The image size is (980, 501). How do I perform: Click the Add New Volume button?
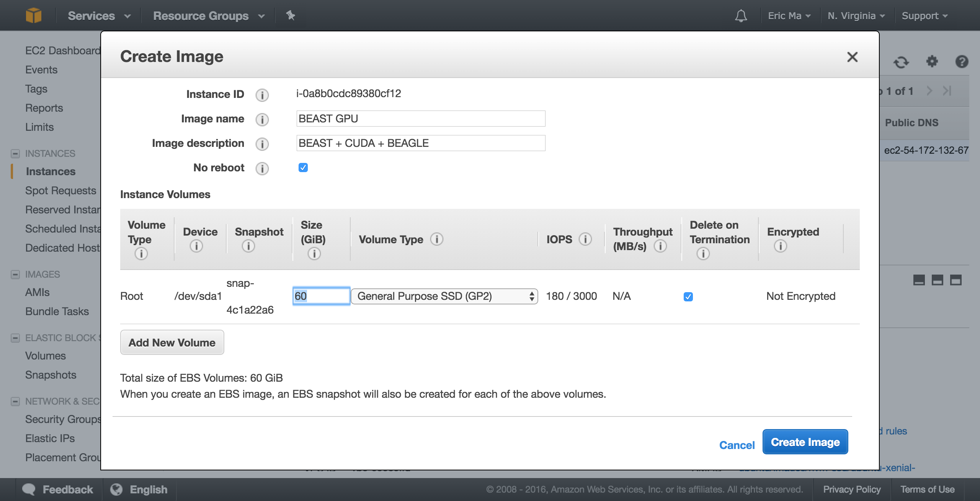click(x=172, y=342)
